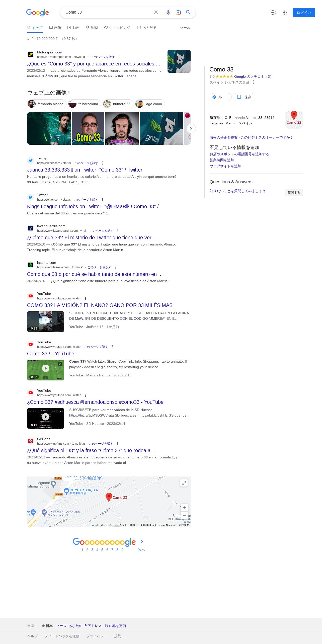Click このビジネスのオーナーですか？ link

pos(267,137)
